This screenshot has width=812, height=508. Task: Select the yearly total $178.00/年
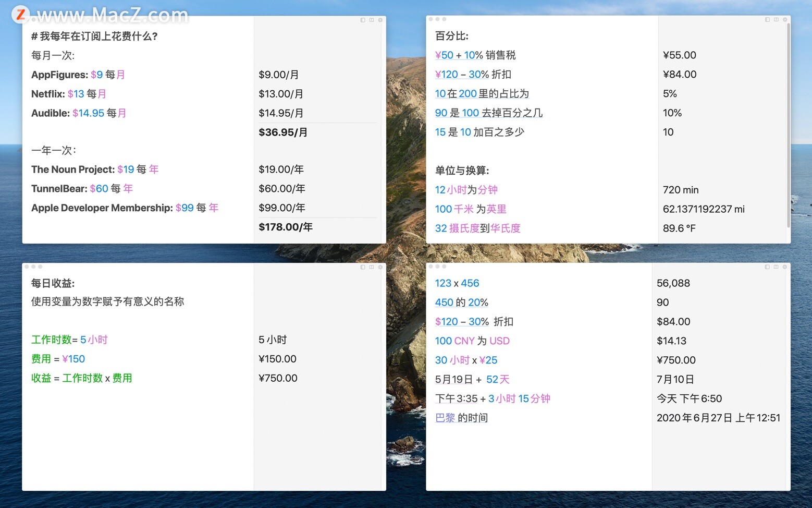pos(286,227)
